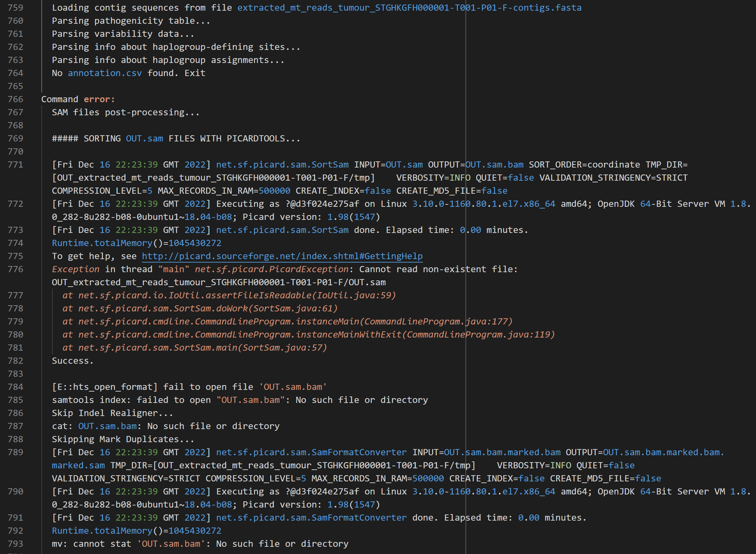756x554 pixels.
Task: Select line number 771 in the gutter
Action: (15, 164)
